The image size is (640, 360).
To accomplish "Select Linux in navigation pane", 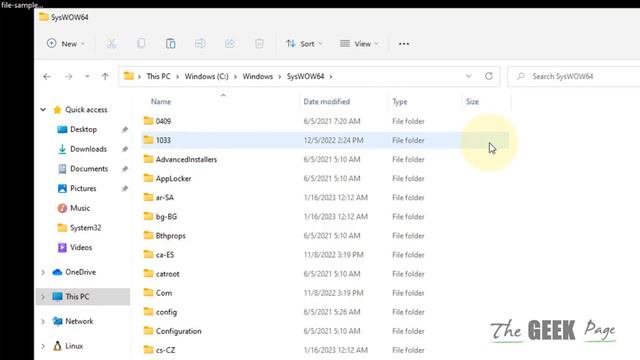I will coord(74,346).
